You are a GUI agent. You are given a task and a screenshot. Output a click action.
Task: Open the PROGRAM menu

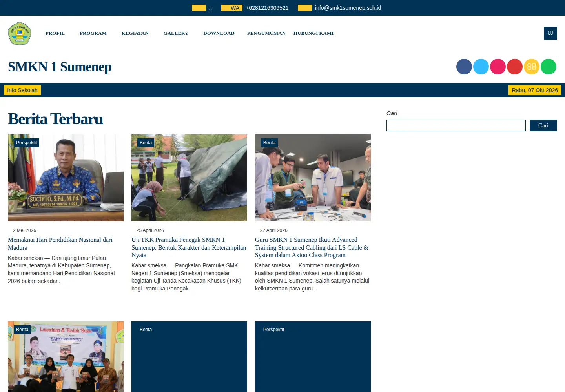coord(93,33)
